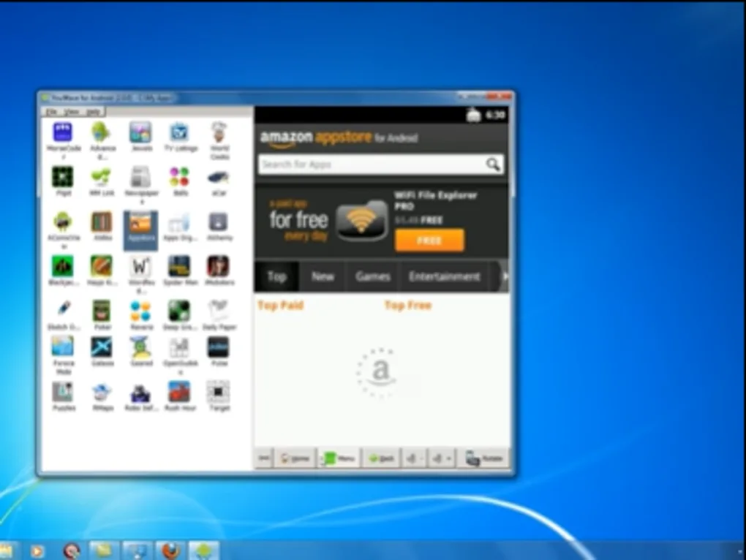This screenshot has width=746, height=560.
Task: Open the File menu
Action: pyautogui.click(x=51, y=112)
